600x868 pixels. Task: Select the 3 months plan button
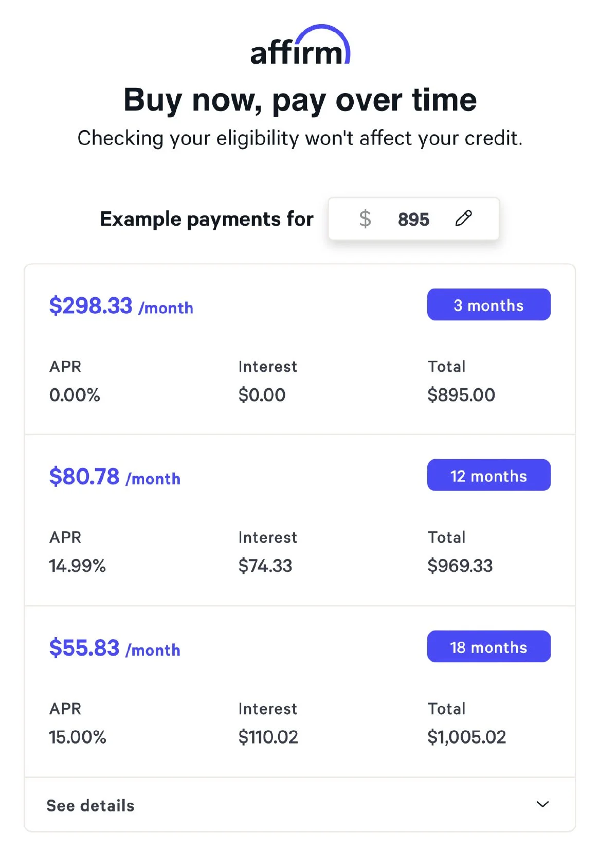(x=488, y=305)
